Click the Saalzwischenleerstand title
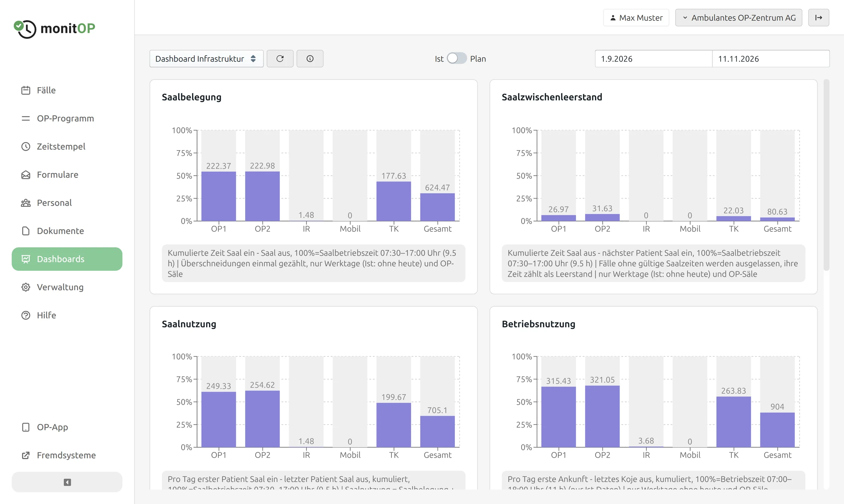 (552, 97)
